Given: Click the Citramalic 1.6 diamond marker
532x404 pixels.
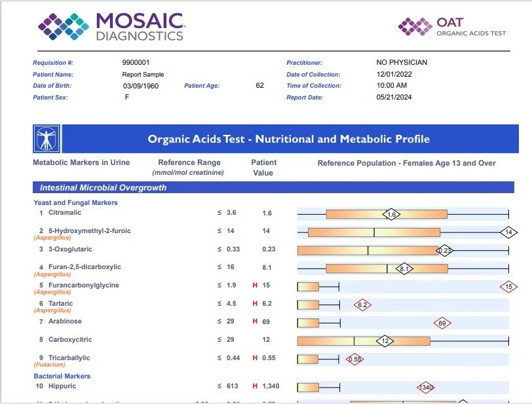Looking at the screenshot, I should coord(391,214).
